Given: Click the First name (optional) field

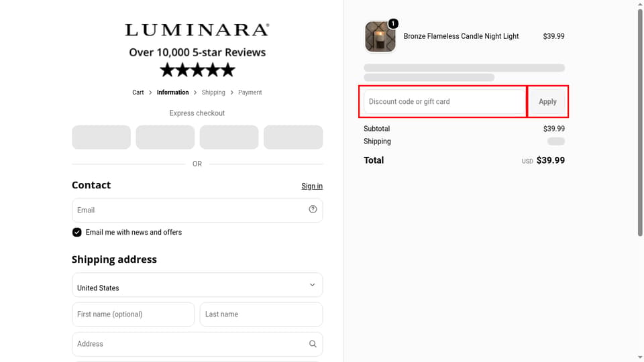Looking at the screenshot, I should click(133, 314).
